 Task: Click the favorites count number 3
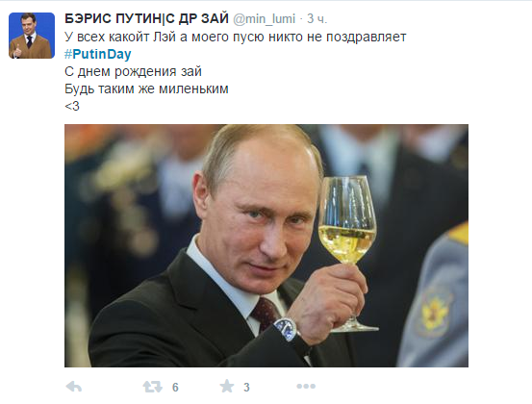(x=246, y=387)
